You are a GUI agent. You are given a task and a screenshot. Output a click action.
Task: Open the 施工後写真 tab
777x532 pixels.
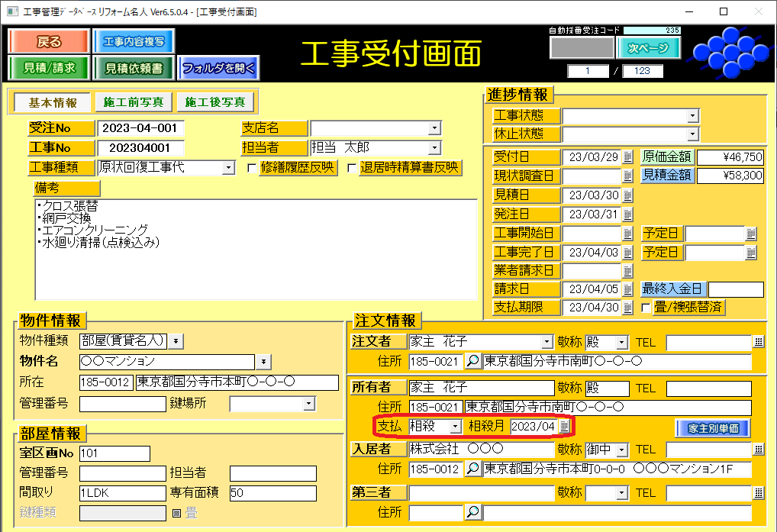point(217,102)
